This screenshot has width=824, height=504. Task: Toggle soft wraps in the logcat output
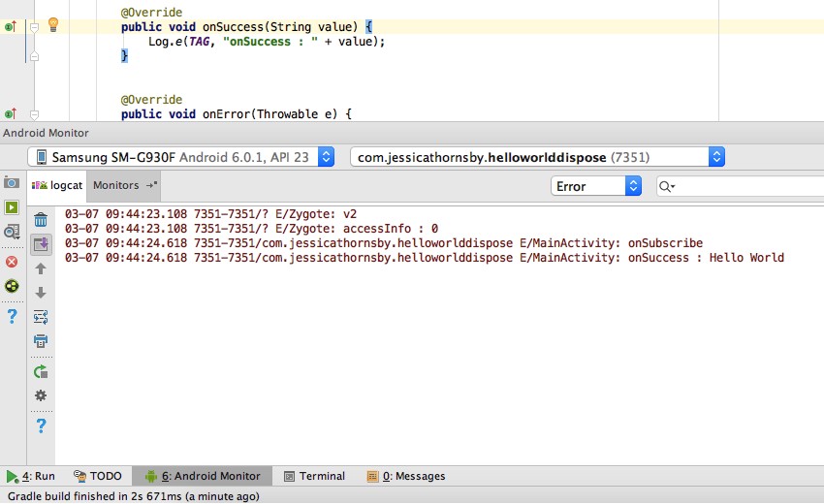pyautogui.click(x=41, y=317)
